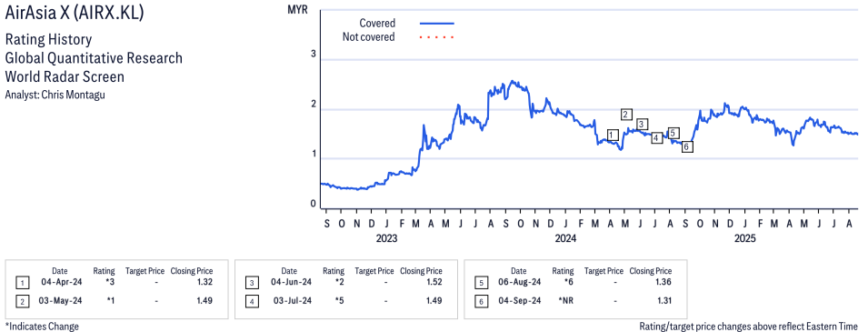The image size is (868, 332).
Task: Click marker 5 near August 2024
Action: coord(673,133)
